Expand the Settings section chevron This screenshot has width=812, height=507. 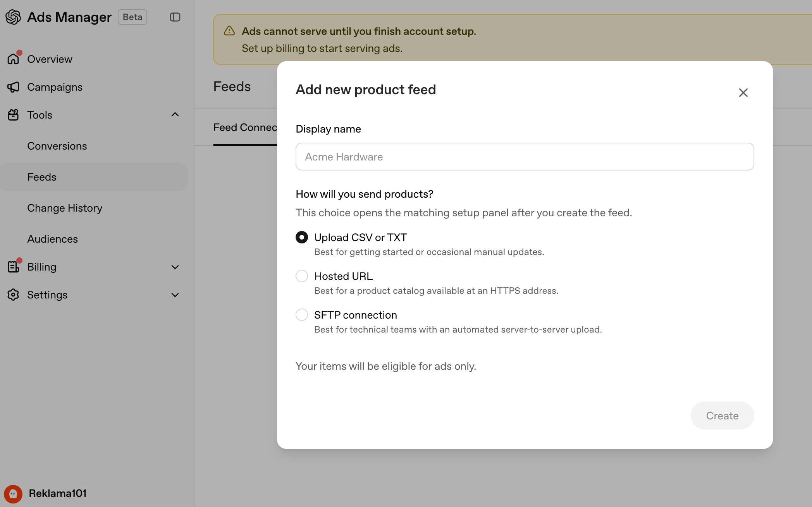[175, 295]
